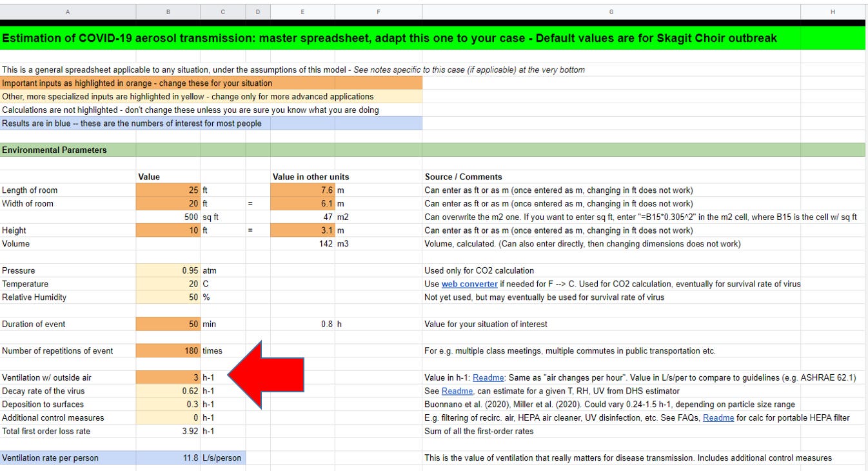
Task: Click the Total first order loss rate cell
Action: [x=168, y=431]
